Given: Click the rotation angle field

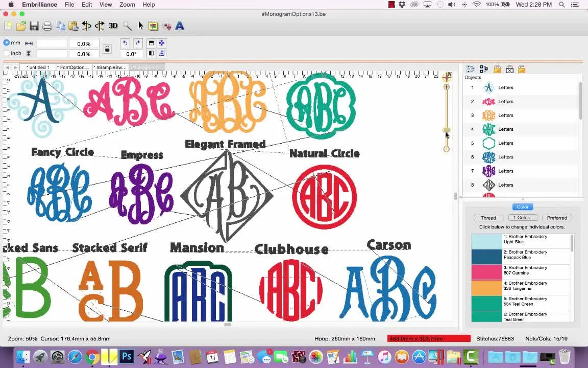Looking at the screenshot, I should point(131,54).
